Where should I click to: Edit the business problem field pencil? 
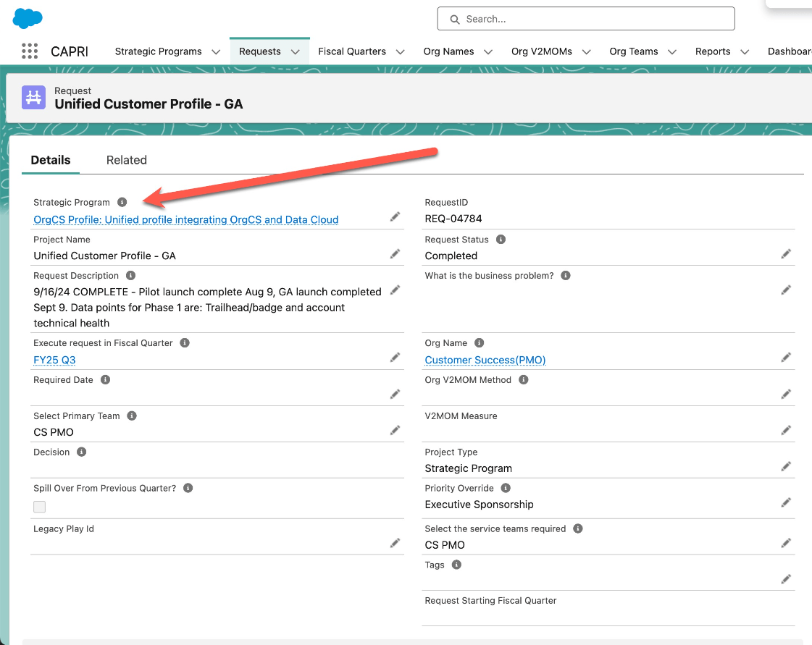[x=786, y=290]
